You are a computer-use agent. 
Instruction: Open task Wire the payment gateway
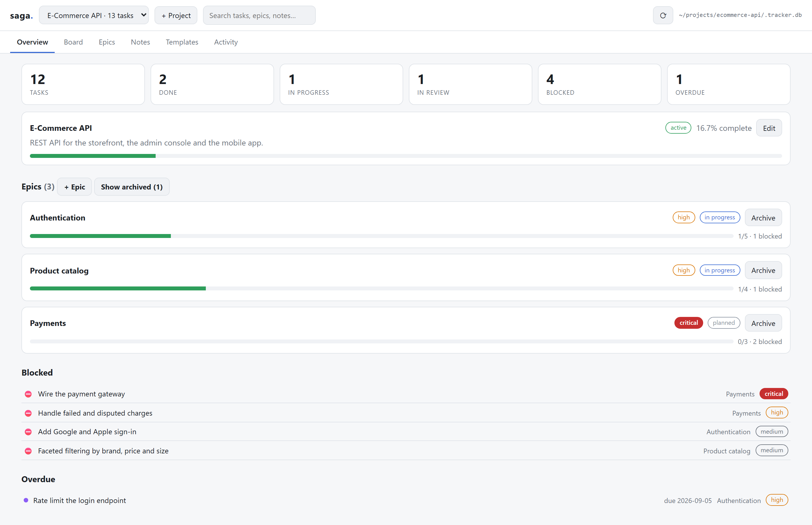click(81, 394)
